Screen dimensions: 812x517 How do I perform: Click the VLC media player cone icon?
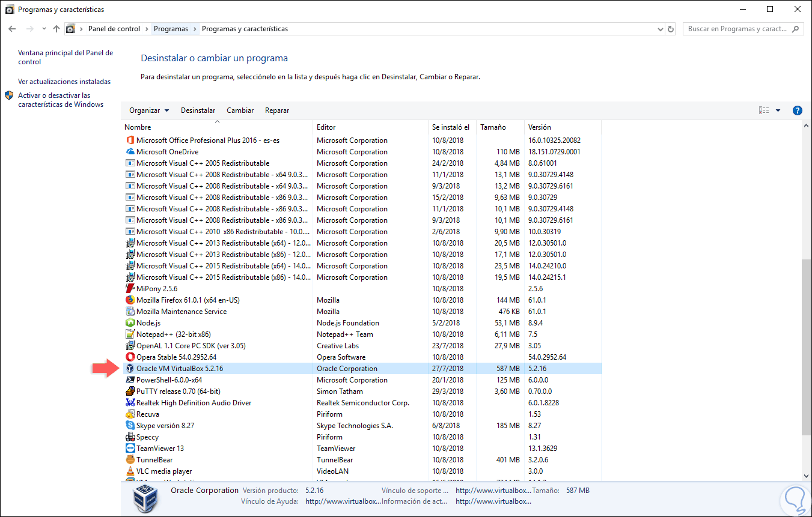point(130,471)
